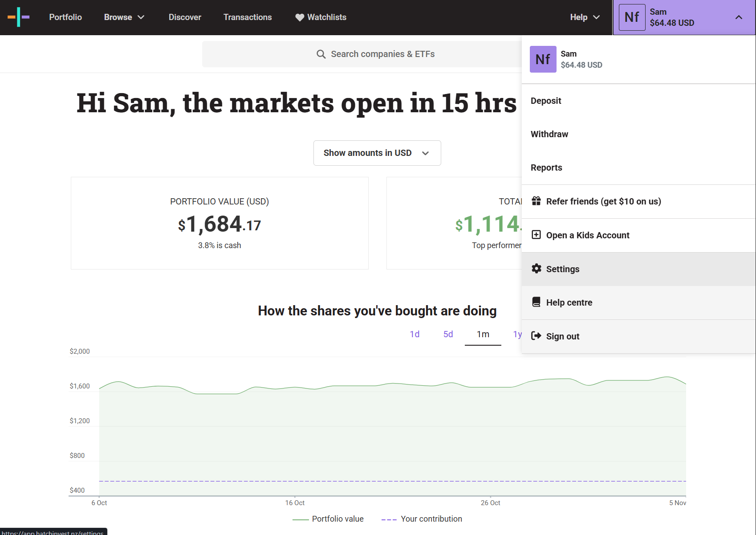Switch the chart to the 1y range
Image resolution: width=756 pixels, height=535 pixels.
pyautogui.click(x=517, y=334)
